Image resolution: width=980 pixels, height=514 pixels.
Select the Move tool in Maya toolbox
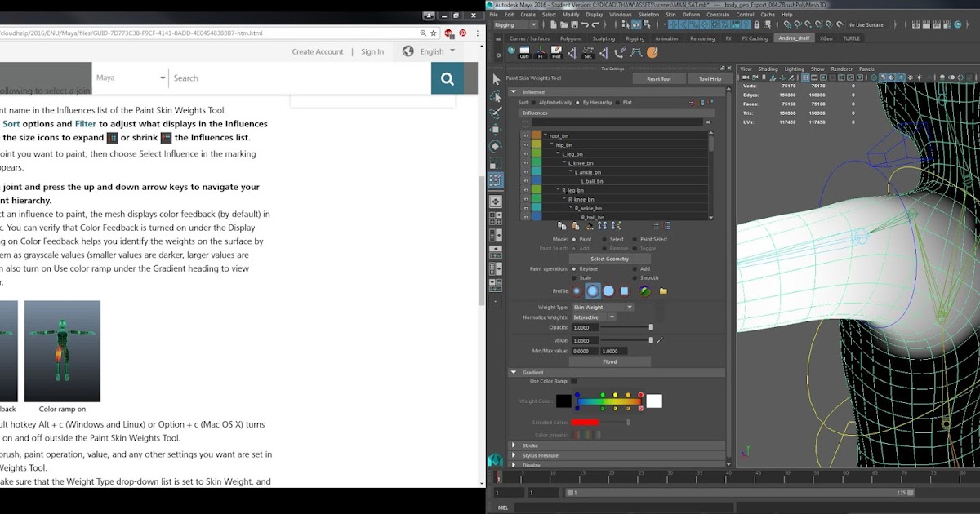coord(495,129)
